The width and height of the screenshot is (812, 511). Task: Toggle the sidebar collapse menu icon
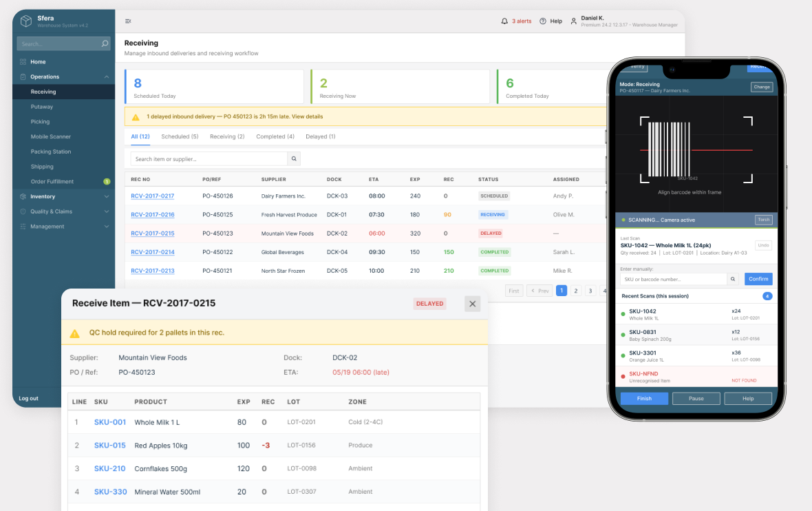(x=128, y=21)
